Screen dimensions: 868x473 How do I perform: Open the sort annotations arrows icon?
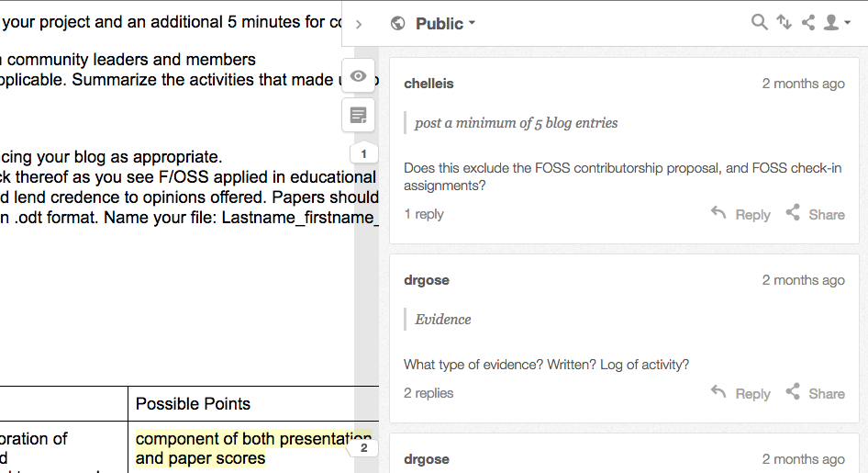(x=784, y=22)
